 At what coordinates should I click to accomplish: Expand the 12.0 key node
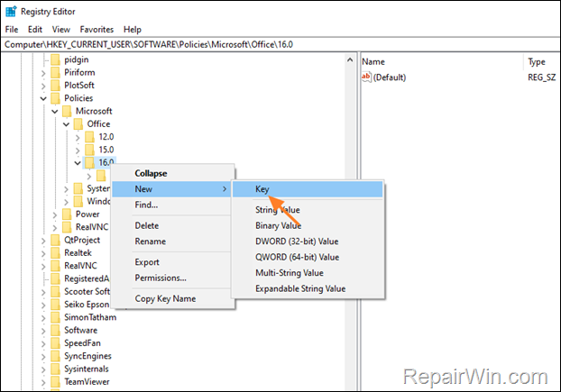click(78, 137)
